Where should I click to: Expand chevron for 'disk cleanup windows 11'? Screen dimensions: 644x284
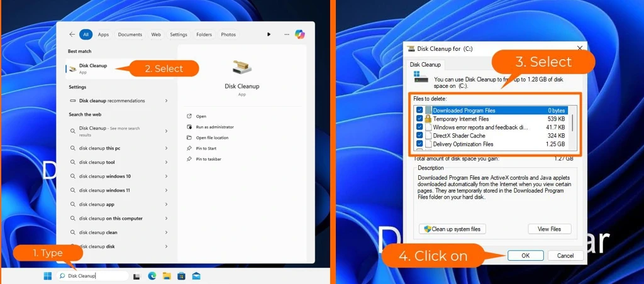click(166, 190)
